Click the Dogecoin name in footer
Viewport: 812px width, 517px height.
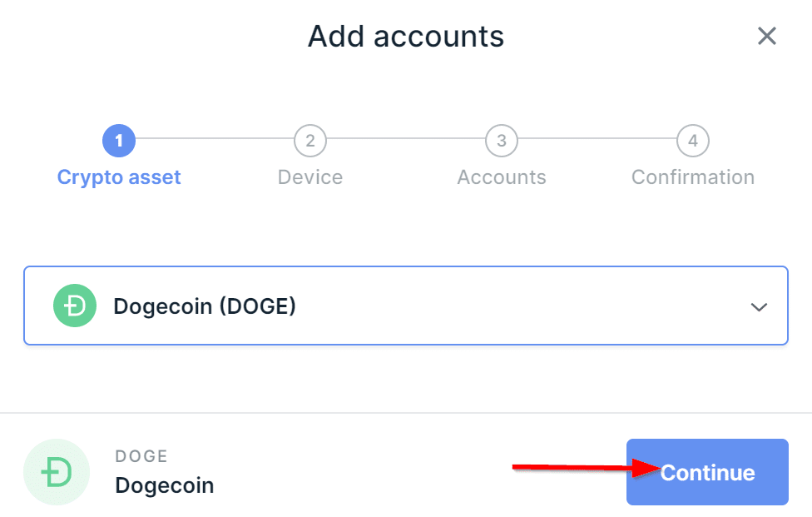click(164, 485)
